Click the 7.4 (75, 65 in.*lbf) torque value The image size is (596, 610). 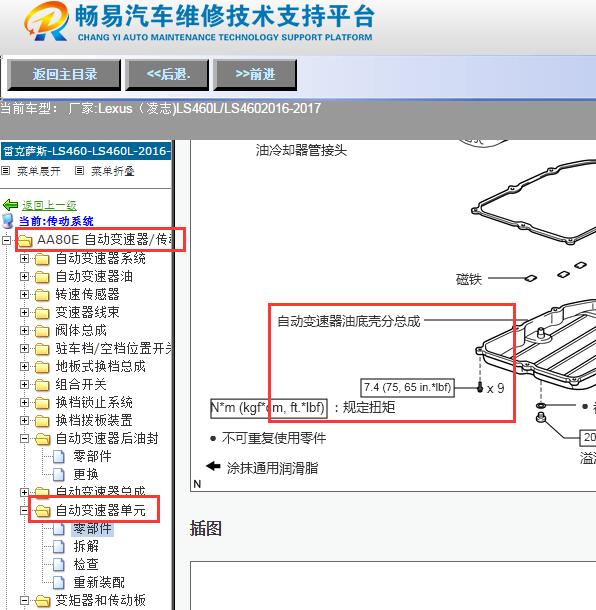(407, 387)
